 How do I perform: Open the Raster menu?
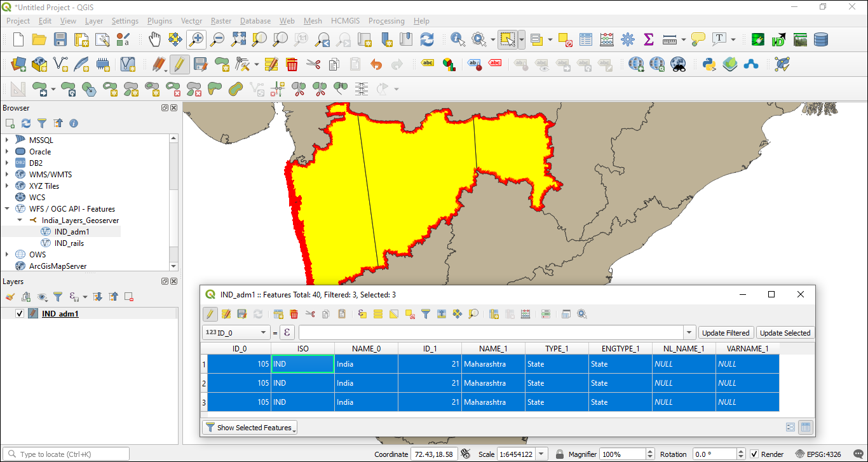tap(221, 21)
